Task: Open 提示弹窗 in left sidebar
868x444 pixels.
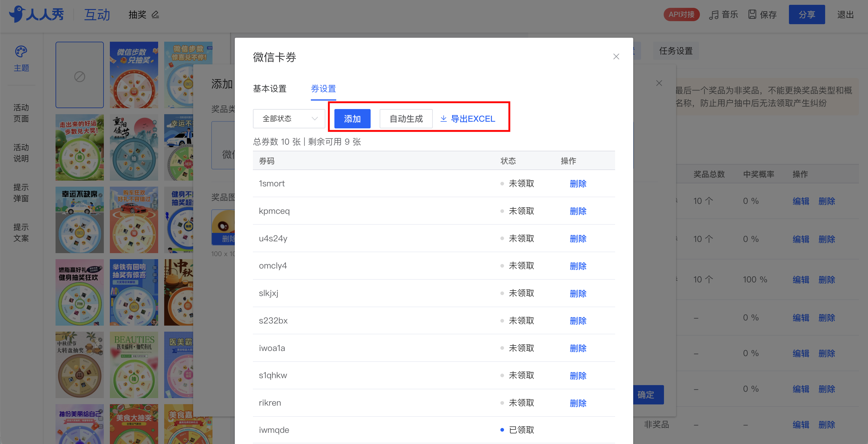Action: coord(21,192)
